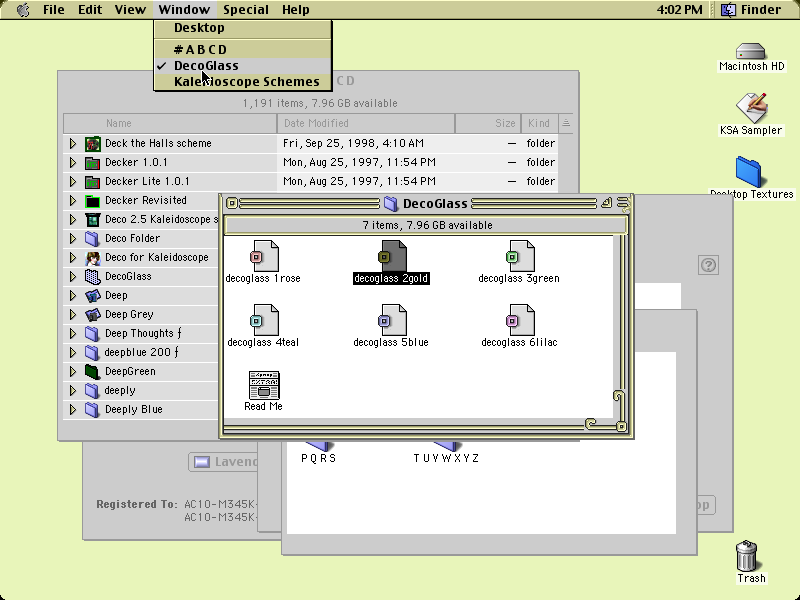
Task: Open the Help menu
Action: pyautogui.click(x=296, y=10)
